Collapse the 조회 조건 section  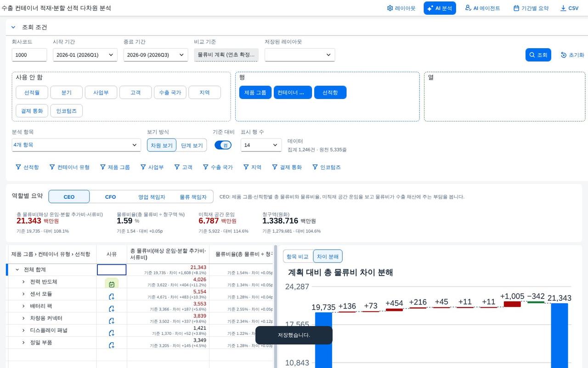click(13, 27)
